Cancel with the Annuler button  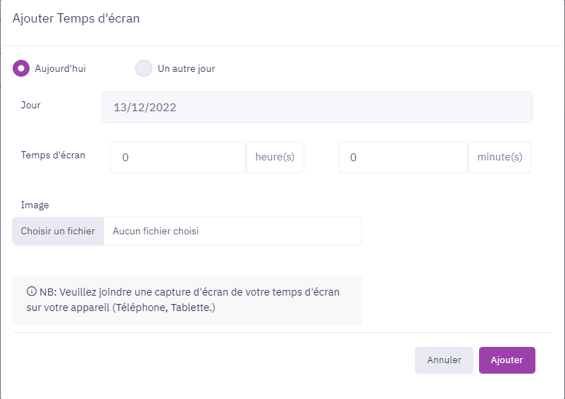point(444,360)
